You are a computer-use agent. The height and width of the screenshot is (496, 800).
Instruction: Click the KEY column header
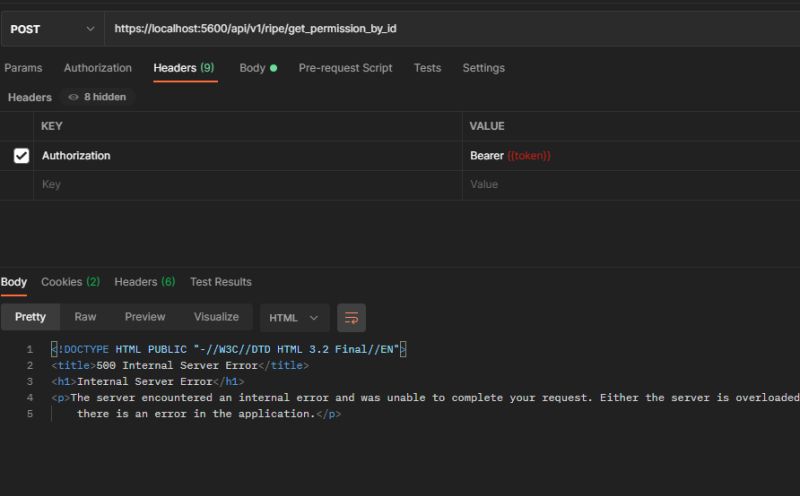(x=52, y=126)
